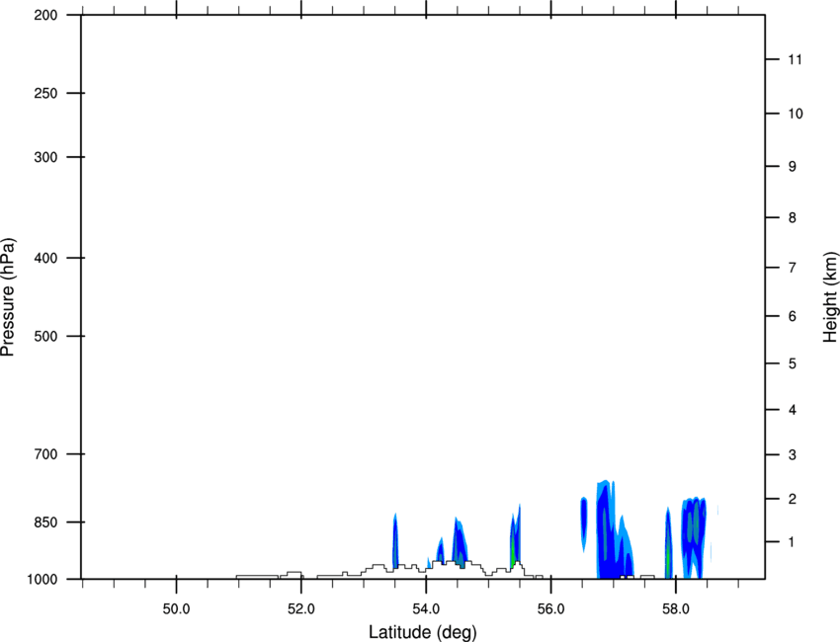
Task: Click the 850 hPa tick label
Action: (45, 522)
